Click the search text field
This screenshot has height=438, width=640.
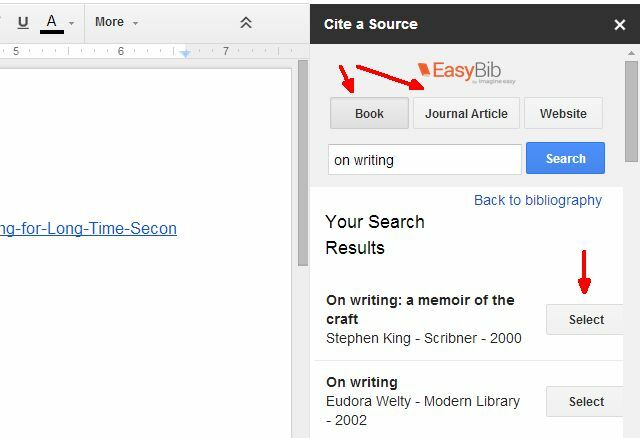(424, 160)
